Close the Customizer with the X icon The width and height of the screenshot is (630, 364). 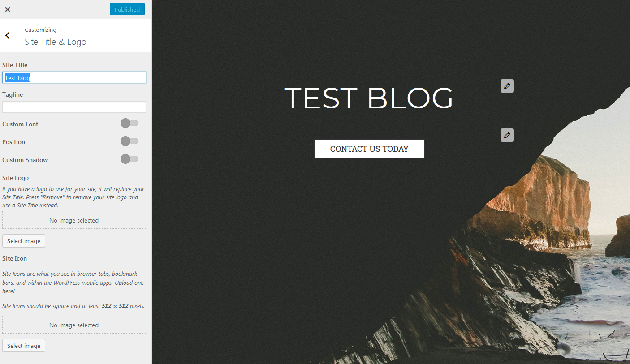(8, 9)
